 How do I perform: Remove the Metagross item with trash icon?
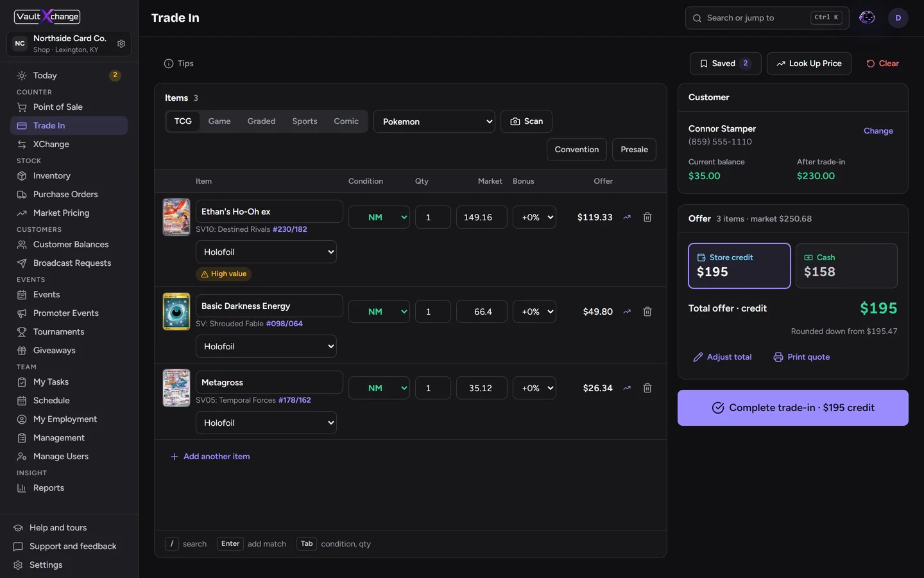(x=647, y=388)
